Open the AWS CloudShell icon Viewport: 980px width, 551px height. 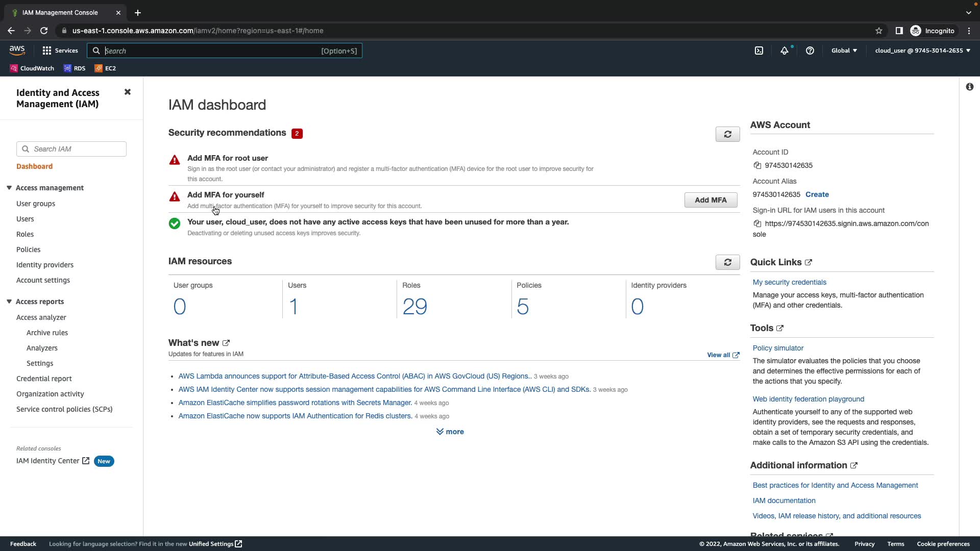tap(759, 51)
